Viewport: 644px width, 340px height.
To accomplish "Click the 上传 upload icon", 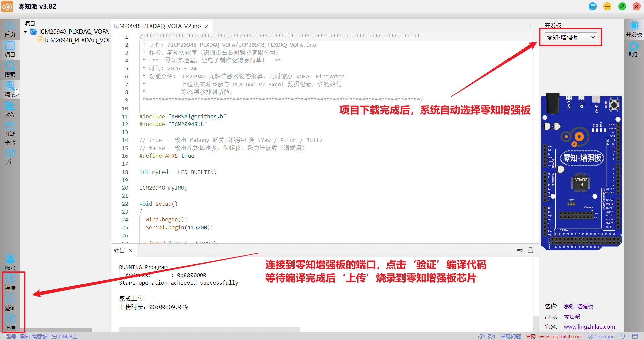I will pos(10,322).
